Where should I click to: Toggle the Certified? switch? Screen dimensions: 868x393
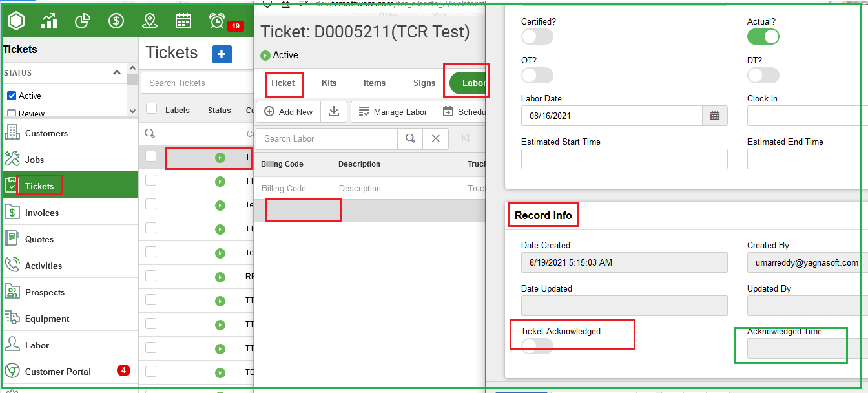pos(537,37)
